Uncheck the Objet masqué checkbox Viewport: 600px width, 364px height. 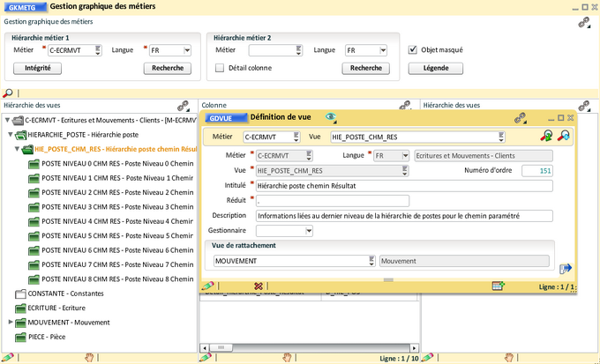coord(413,50)
